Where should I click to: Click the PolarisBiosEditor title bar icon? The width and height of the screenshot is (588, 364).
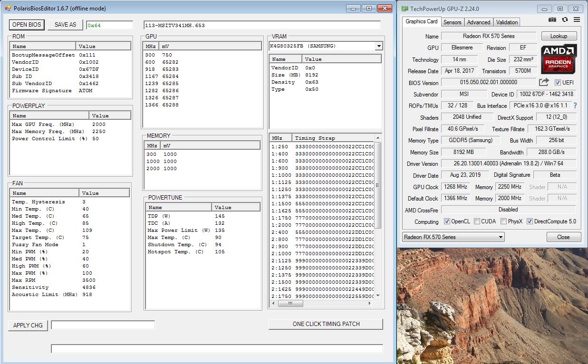point(8,9)
